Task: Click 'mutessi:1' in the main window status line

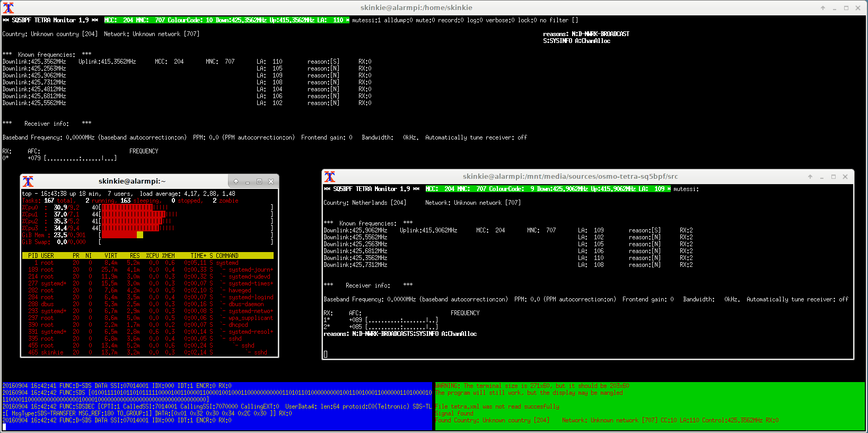Action: (366, 20)
